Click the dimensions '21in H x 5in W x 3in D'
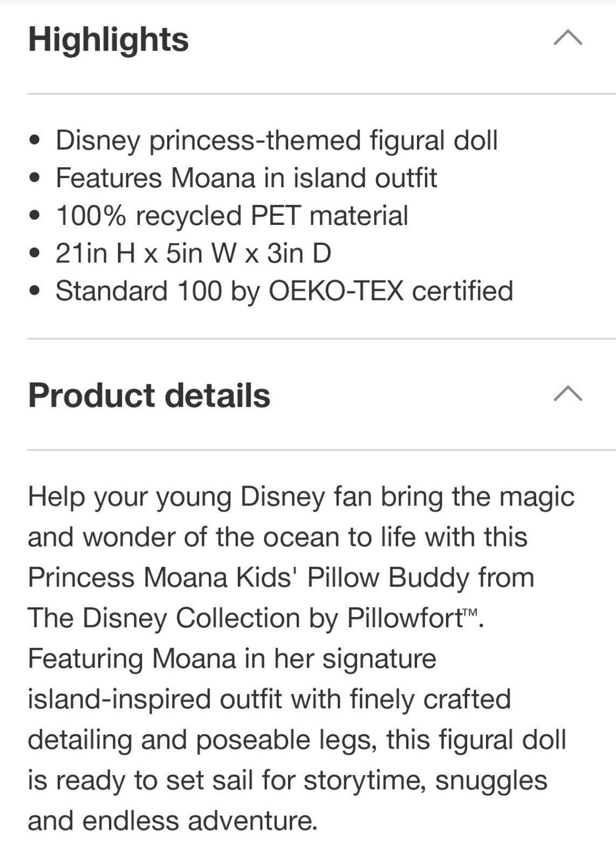Viewport: 616px width, 863px height. coord(193,254)
